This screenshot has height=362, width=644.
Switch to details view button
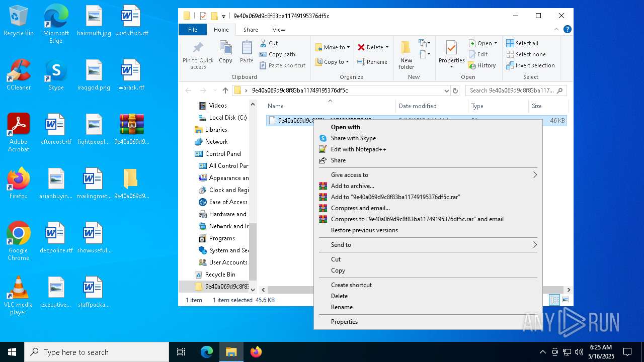click(x=554, y=300)
